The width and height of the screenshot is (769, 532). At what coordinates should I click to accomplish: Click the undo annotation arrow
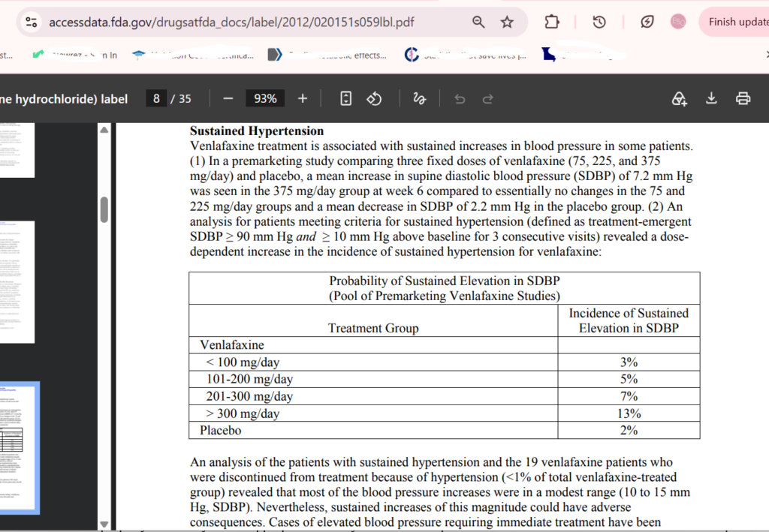pos(460,99)
